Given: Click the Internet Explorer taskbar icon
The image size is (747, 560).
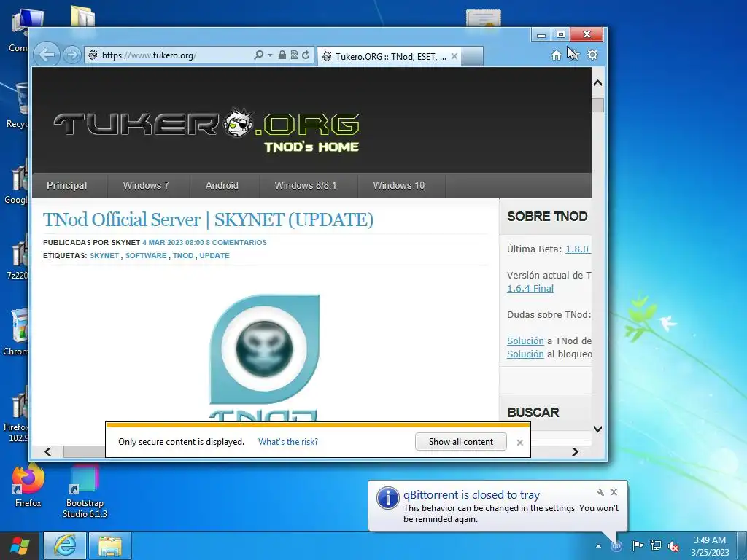Looking at the screenshot, I should coord(65,545).
